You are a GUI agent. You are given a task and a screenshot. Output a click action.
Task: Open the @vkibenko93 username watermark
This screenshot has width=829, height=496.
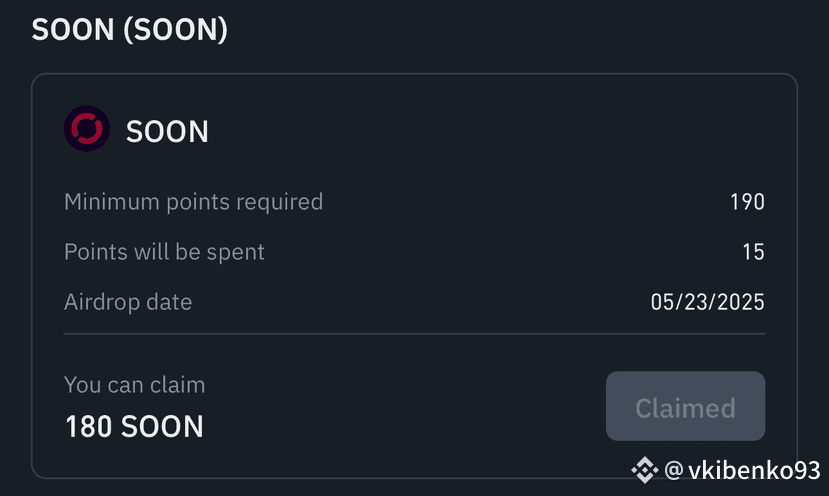point(742,470)
